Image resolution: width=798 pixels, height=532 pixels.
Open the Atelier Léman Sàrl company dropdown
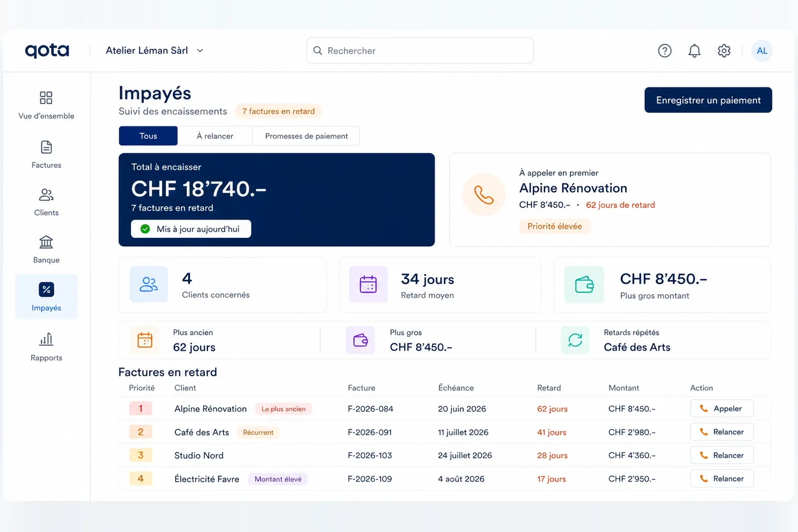click(x=155, y=51)
